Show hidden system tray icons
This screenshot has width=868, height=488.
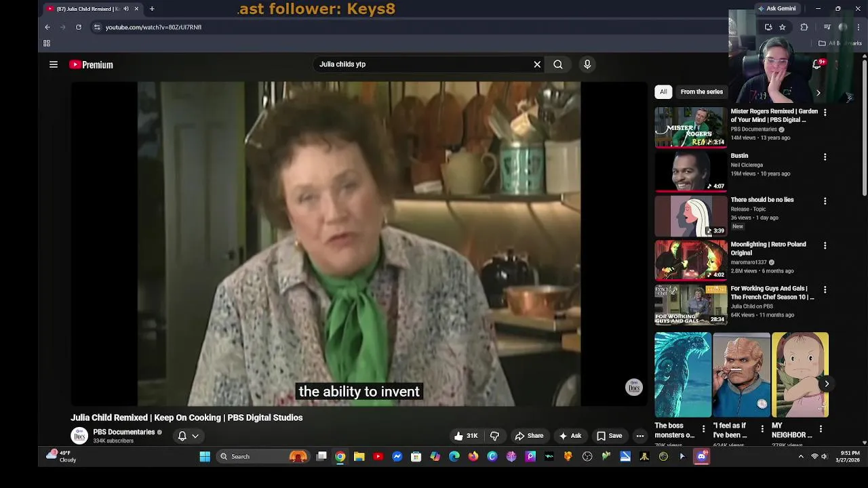point(801,457)
